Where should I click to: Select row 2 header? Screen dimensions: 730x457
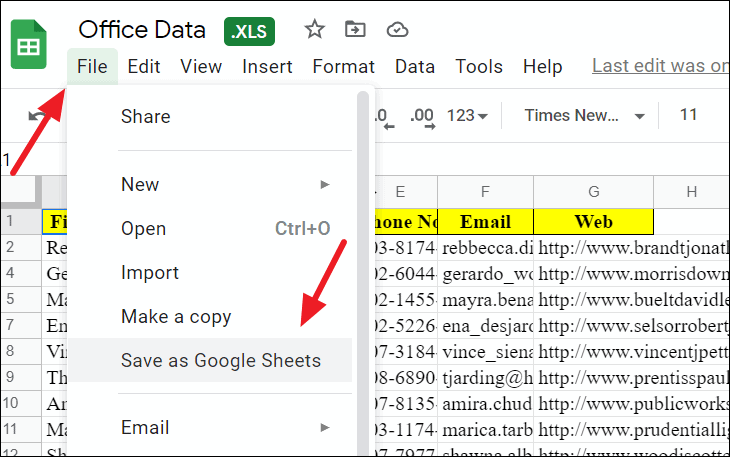20,247
